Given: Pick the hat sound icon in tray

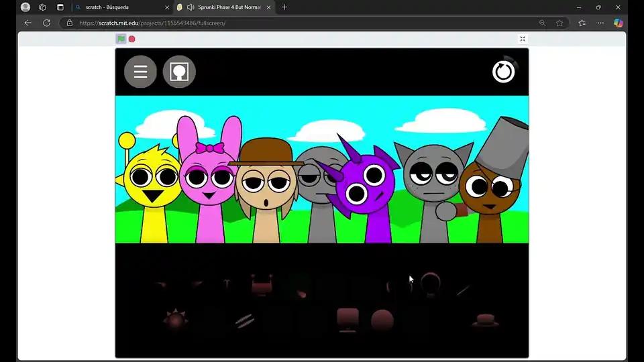Looking at the screenshot, I should pos(486,320).
